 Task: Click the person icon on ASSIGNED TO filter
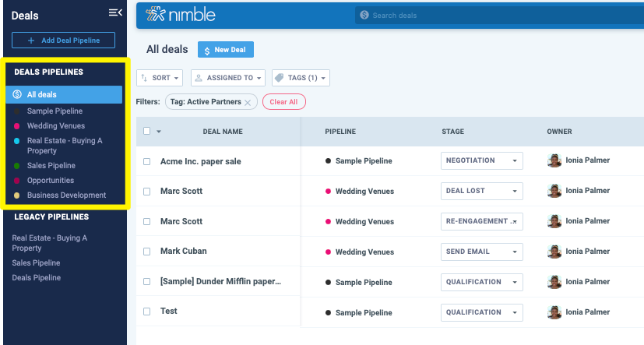click(199, 78)
